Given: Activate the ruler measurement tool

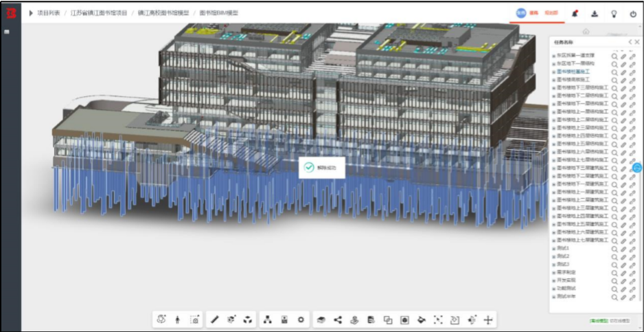Looking at the screenshot, I should tap(215, 320).
